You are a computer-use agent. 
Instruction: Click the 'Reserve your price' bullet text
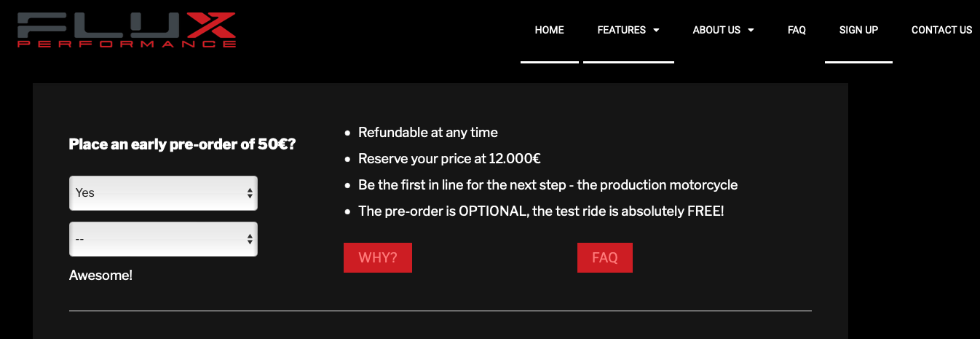449,159
